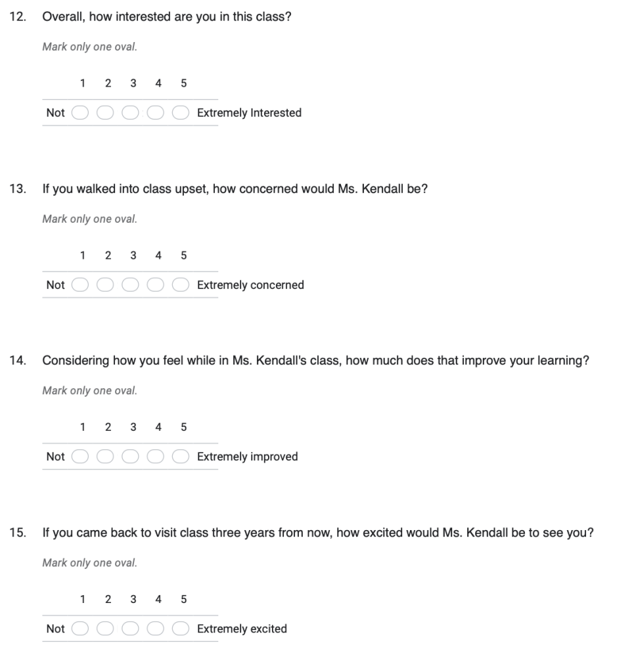Mark oval 1 for question 15 excitement
The image size is (636, 672).
click(x=80, y=629)
